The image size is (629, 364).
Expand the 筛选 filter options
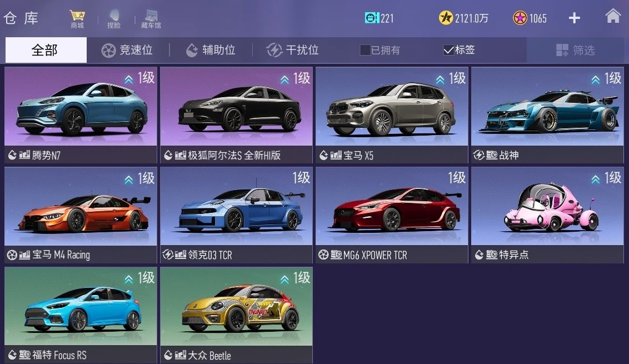coord(576,50)
